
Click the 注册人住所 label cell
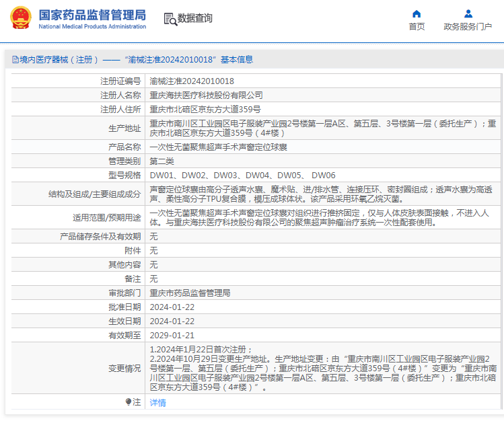tap(79, 110)
